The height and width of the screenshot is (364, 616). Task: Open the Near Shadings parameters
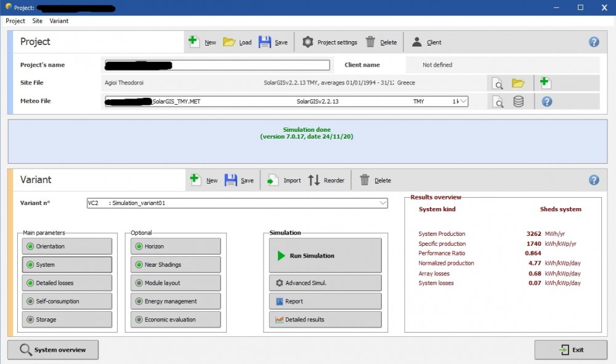click(x=176, y=265)
